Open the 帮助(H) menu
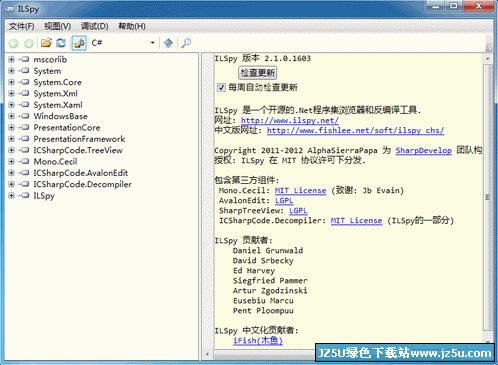Viewport: 498px width, 365px height. click(132, 26)
